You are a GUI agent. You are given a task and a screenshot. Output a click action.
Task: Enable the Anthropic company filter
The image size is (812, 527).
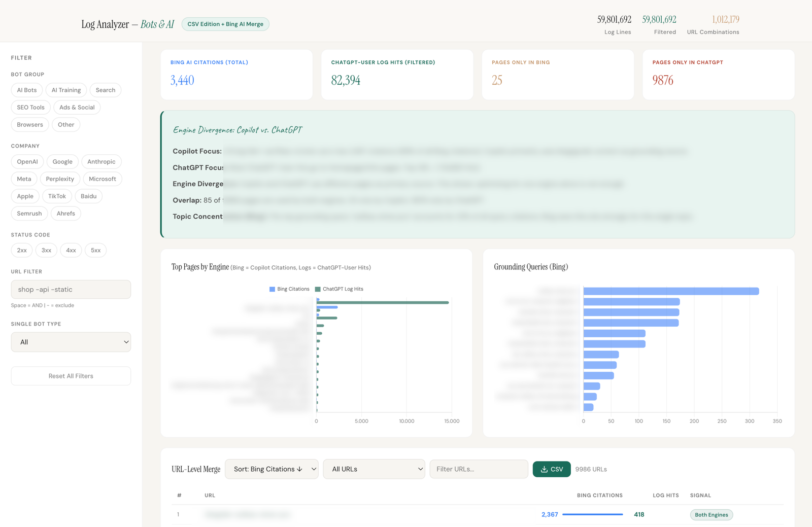click(101, 161)
